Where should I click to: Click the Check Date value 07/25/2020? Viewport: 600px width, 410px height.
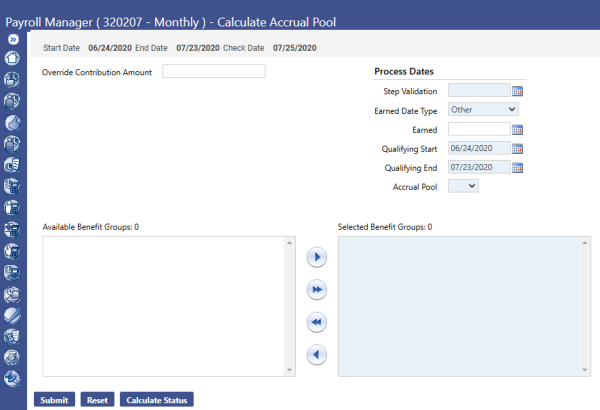(295, 48)
